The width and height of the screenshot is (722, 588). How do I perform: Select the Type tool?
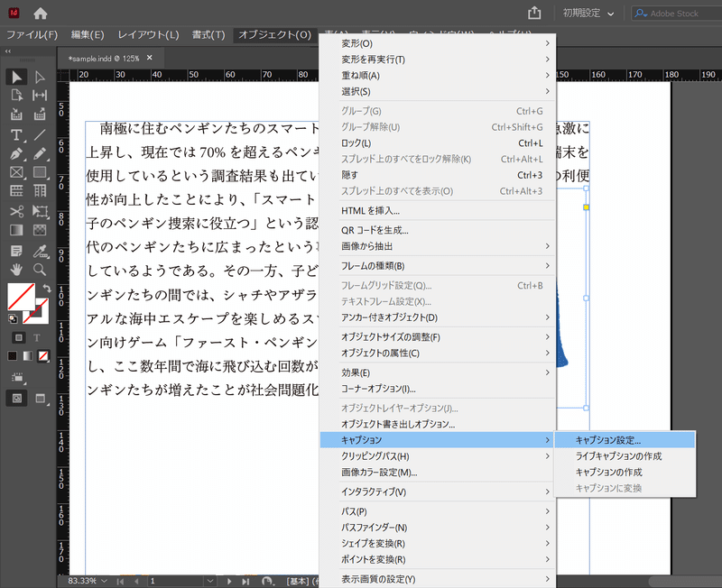[16, 134]
